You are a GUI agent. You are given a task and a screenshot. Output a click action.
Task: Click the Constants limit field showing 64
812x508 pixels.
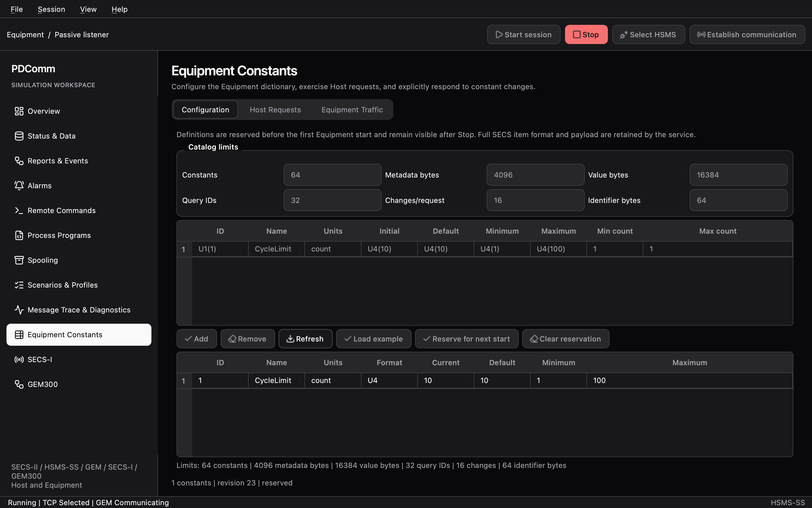pyautogui.click(x=332, y=175)
